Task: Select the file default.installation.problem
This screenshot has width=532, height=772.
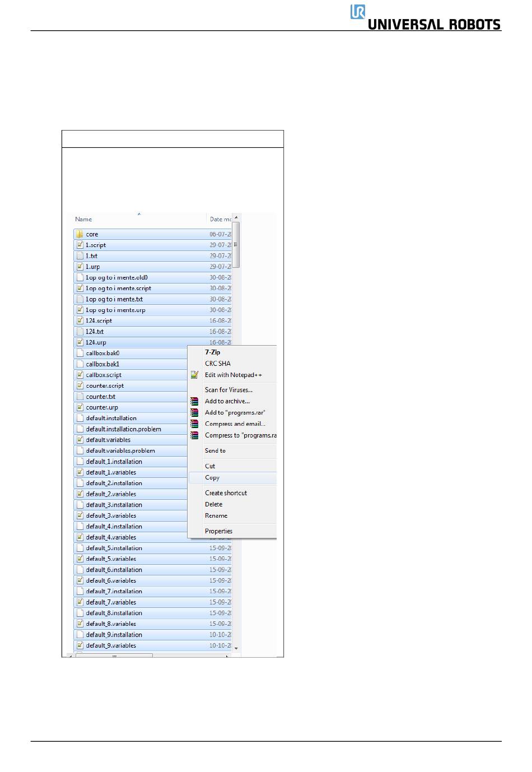Action: (130, 429)
